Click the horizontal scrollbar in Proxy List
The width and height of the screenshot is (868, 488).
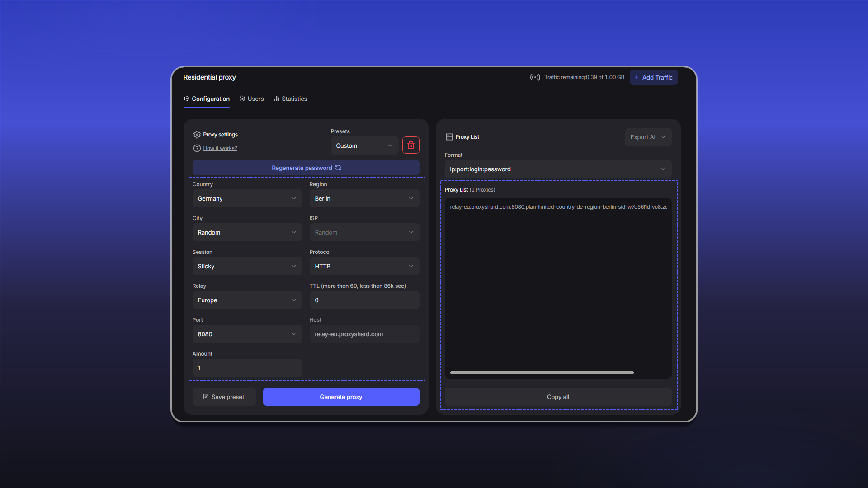[542, 373]
